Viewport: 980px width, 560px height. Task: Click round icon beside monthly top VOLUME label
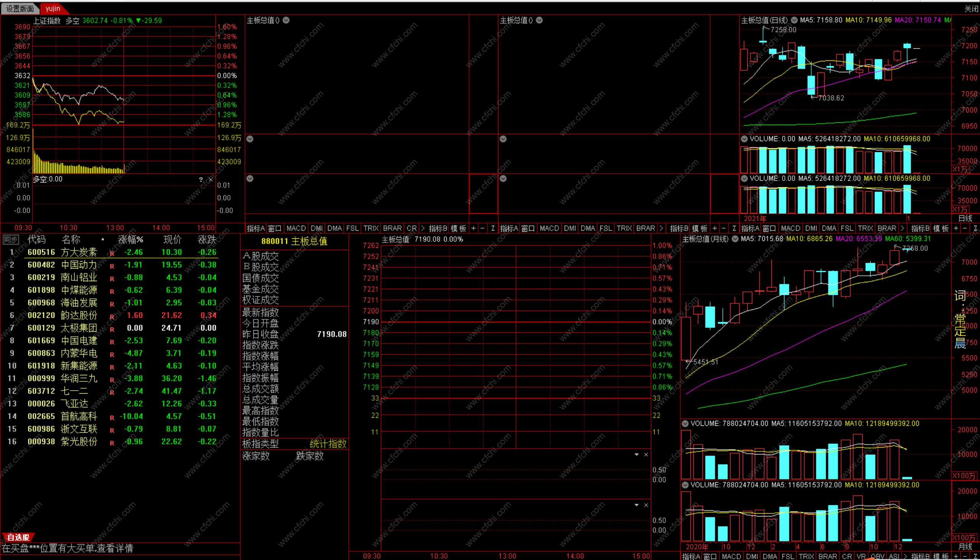pos(685,423)
